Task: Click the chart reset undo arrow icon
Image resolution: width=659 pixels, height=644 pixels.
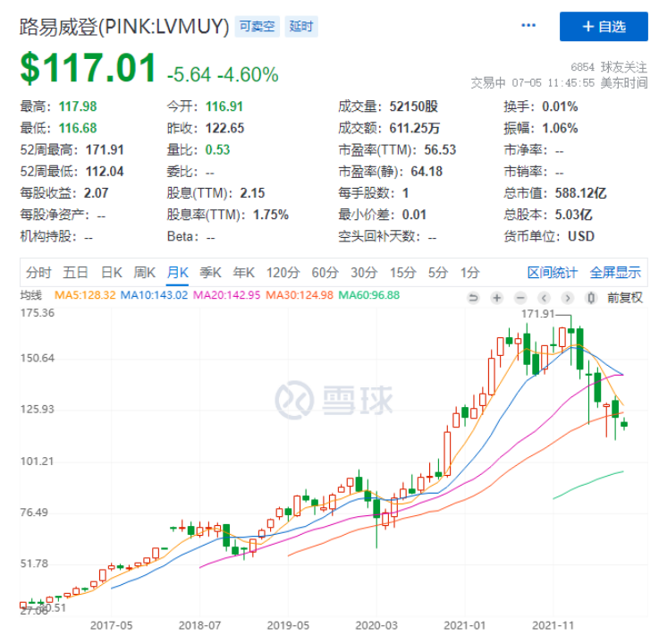Action: pyautogui.click(x=473, y=298)
